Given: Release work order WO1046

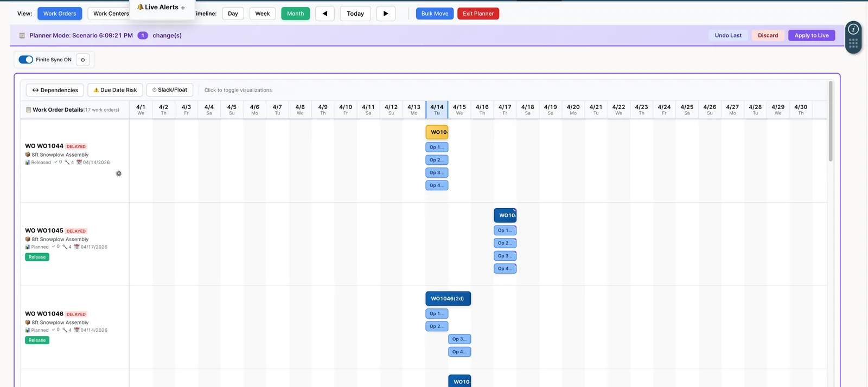Looking at the screenshot, I should 37,340.
